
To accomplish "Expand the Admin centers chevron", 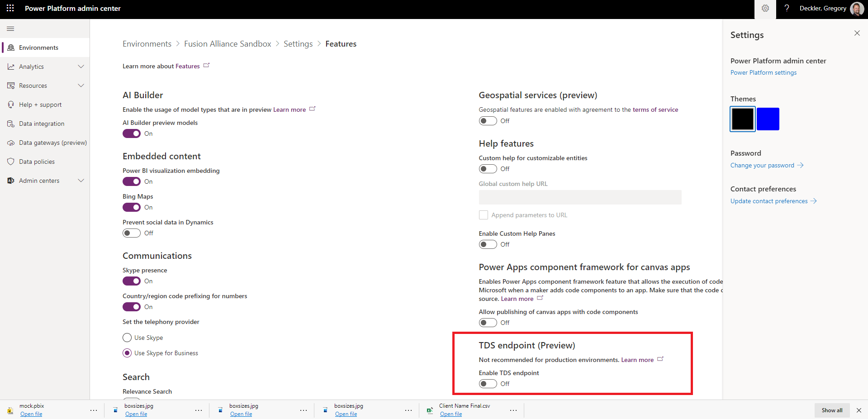I will [x=81, y=181].
